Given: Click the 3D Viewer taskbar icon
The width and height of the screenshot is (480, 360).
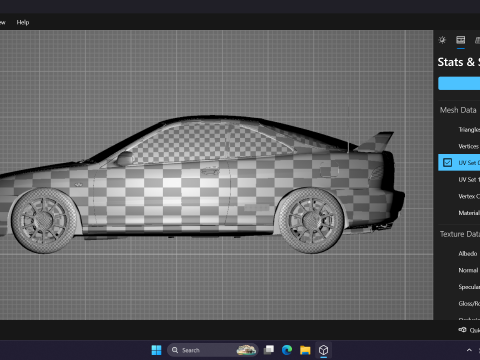Looking at the screenshot, I should pyautogui.click(x=323, y=350).
